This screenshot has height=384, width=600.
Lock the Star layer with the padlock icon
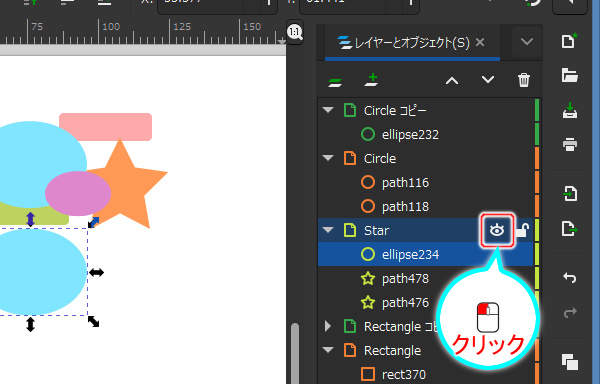pos(522,231)
